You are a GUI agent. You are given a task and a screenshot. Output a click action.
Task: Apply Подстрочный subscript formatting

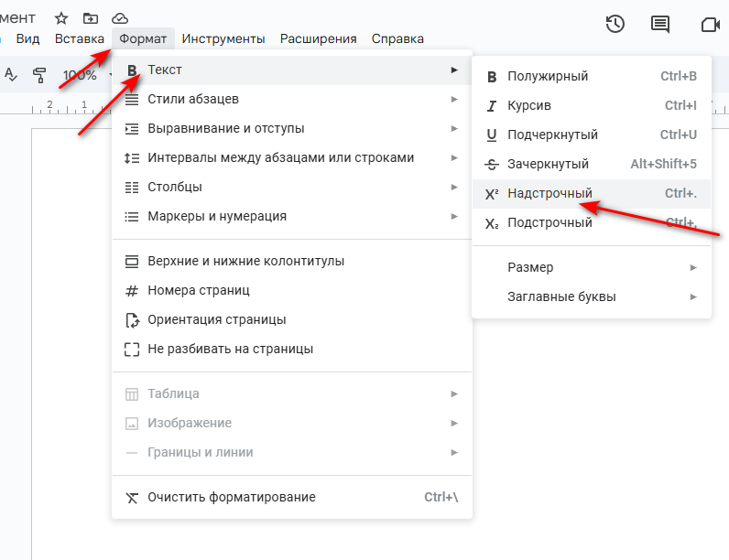pyautogui.click(x=592, y=223)
